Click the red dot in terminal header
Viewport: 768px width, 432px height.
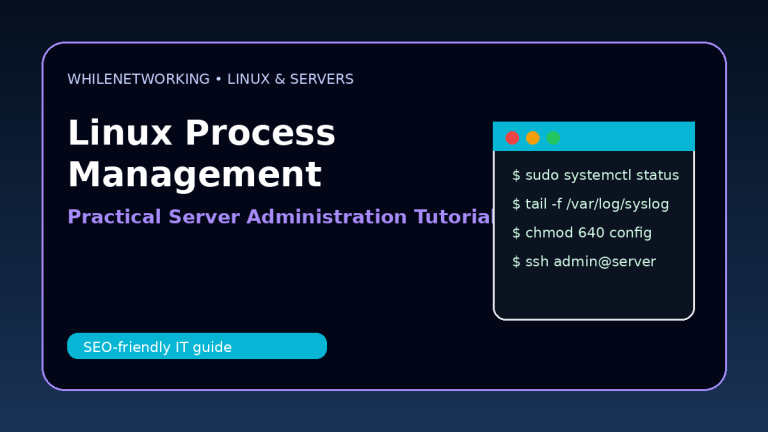pos(512,138)
